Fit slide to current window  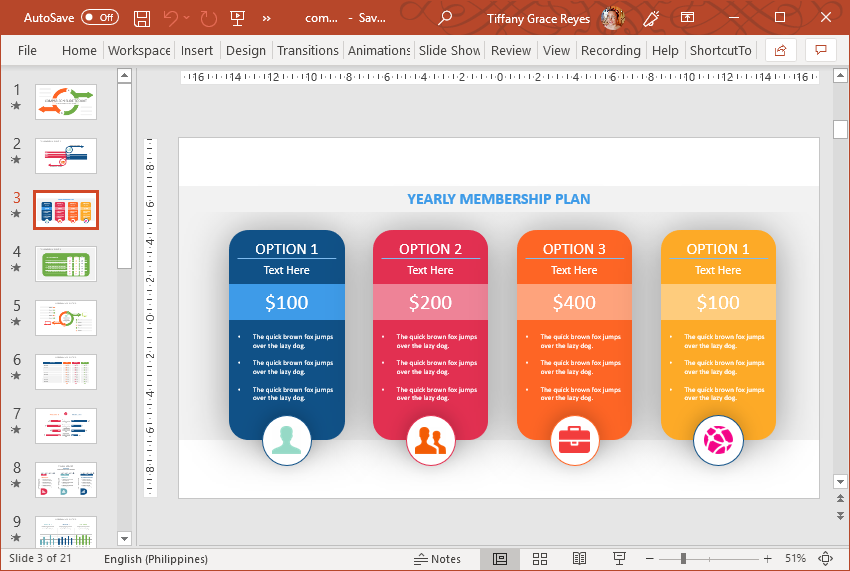826,559
